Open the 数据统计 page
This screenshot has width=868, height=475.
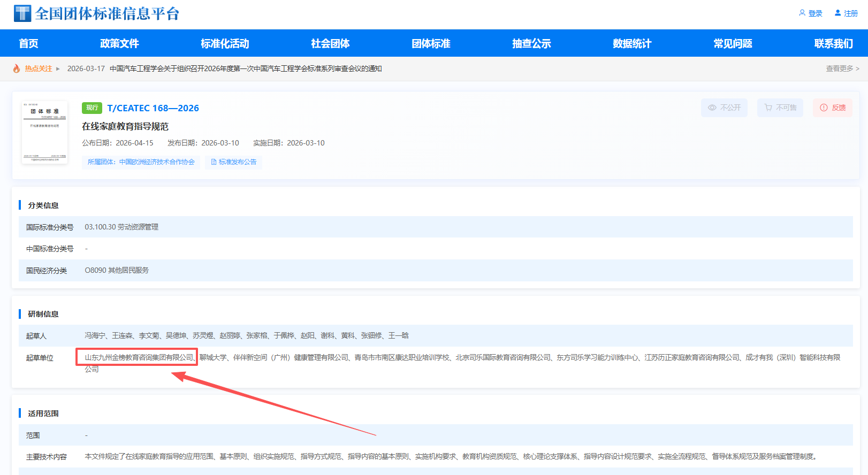point(632,43)
